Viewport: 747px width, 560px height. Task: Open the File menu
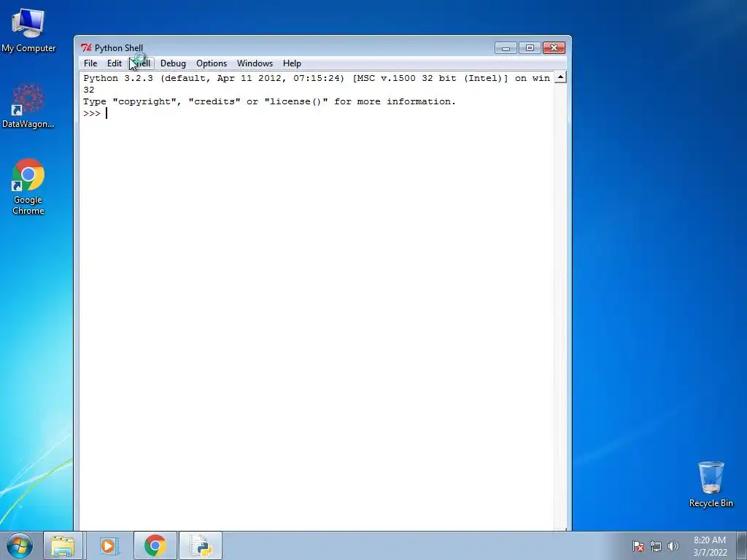pyautogui.click(x=90, y=63)
